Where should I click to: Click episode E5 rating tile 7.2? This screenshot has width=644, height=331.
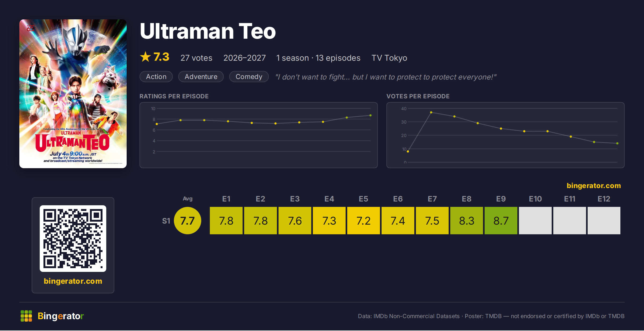point(364,221)
